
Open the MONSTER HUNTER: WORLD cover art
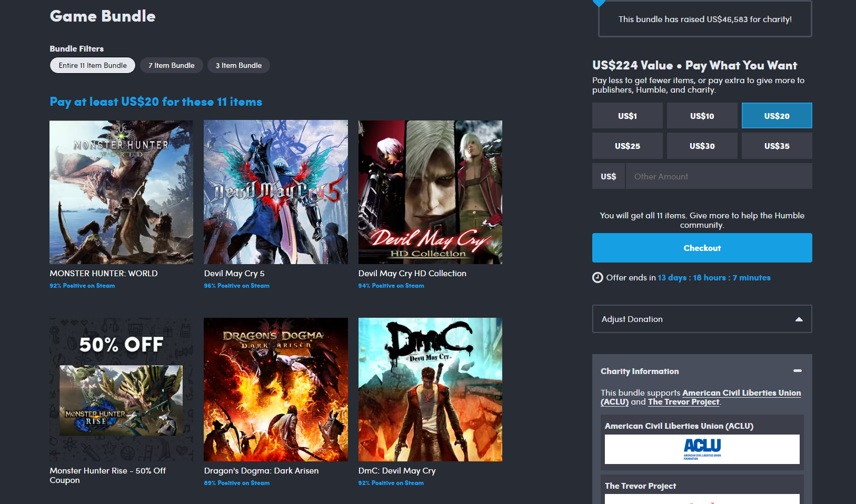[121, 192]
